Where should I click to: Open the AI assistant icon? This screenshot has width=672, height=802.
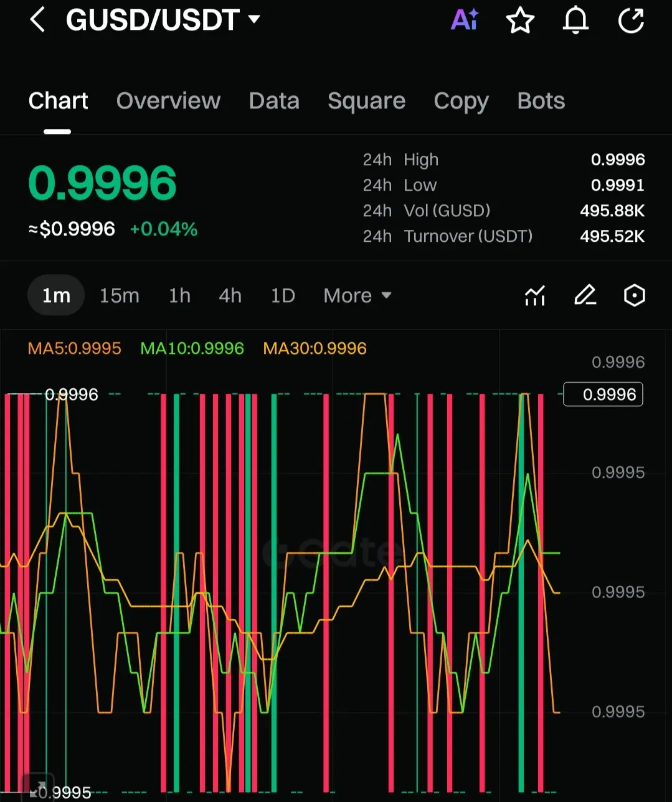tap(465, 20)
